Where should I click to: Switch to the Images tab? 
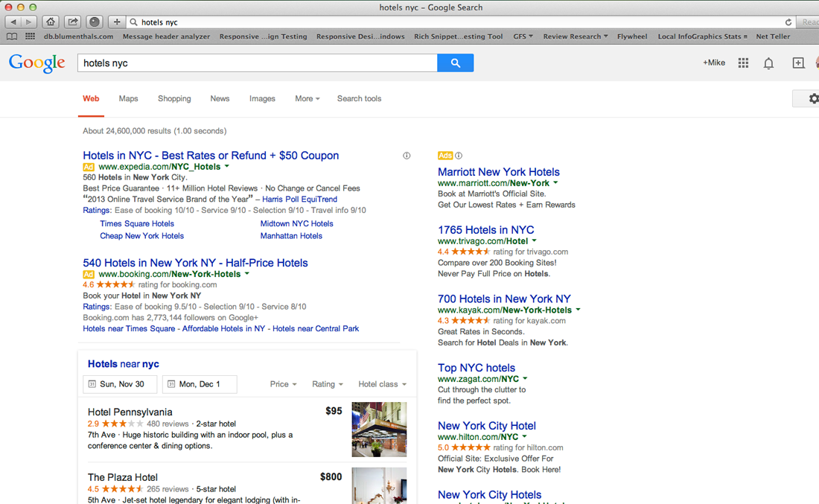coord(262,98)
